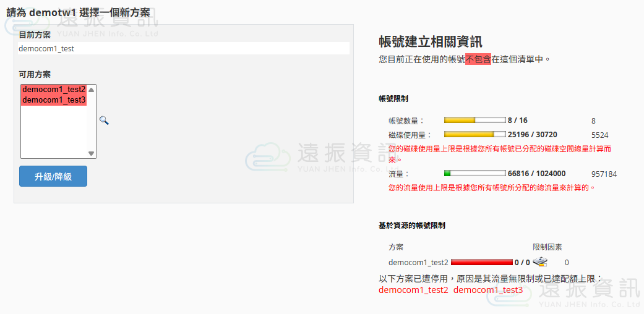Click the 磁碟使用量 yellow usage bar

tap(474, 134)
